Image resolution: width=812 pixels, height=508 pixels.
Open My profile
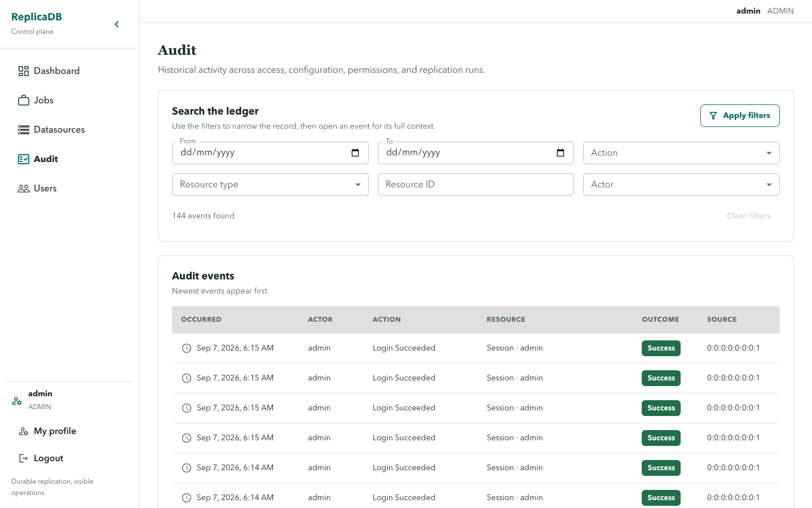coord(70,431)
